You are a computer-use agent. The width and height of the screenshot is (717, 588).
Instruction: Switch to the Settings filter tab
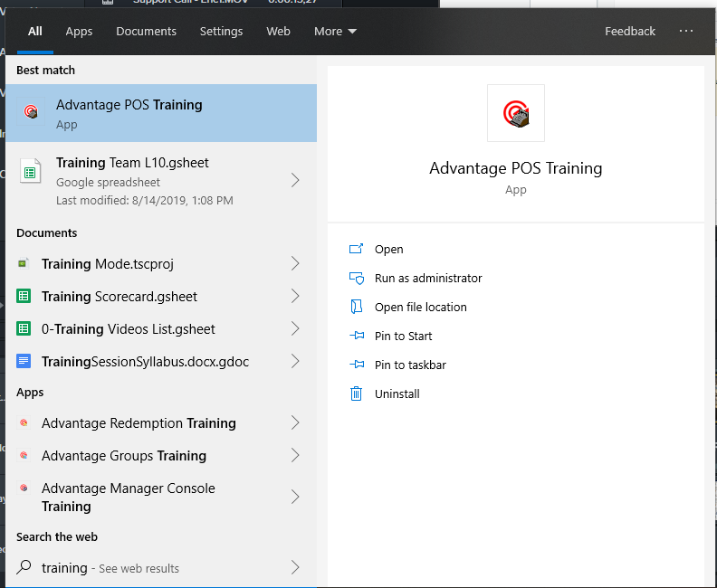[x=221, y=31]
